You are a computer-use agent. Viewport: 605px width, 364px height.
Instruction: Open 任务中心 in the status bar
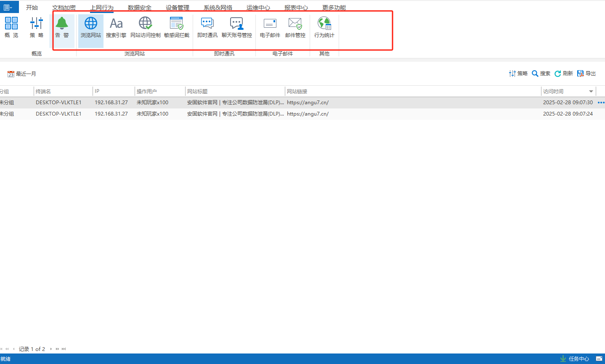(575, 359)
